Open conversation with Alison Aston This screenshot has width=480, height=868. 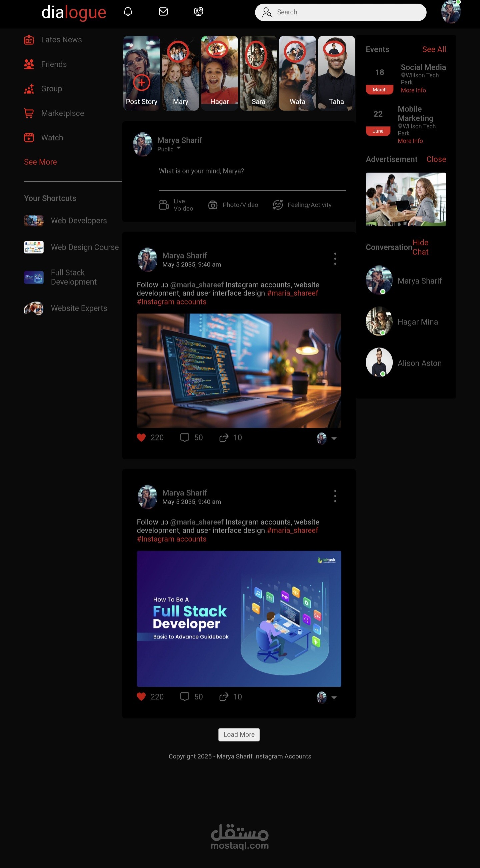(404, 363)
